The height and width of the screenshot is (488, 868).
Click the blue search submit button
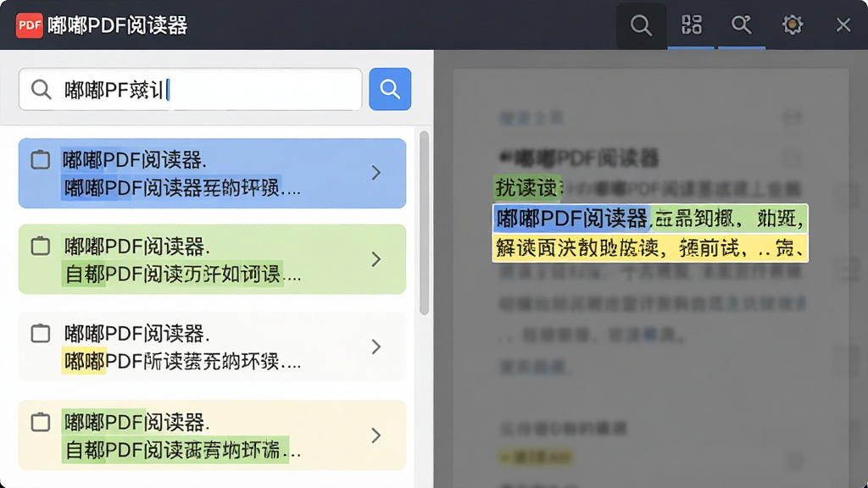(x=390, y=89)
